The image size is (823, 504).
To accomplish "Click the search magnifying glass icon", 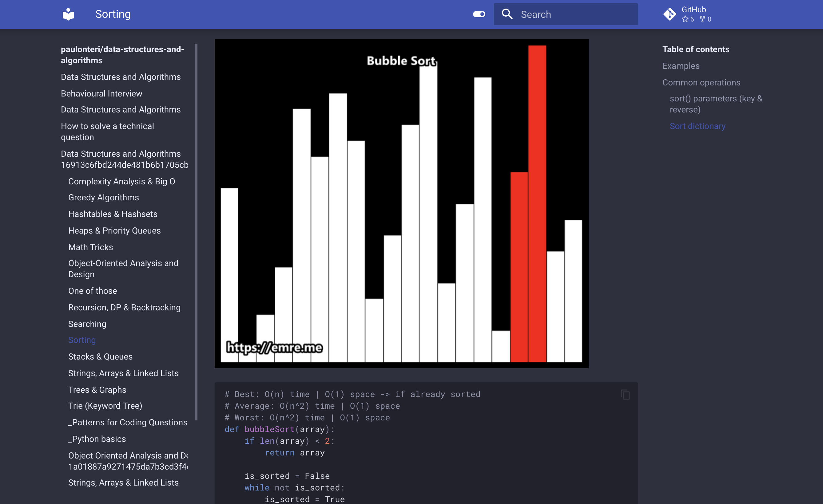I will (x=507, y=14).
